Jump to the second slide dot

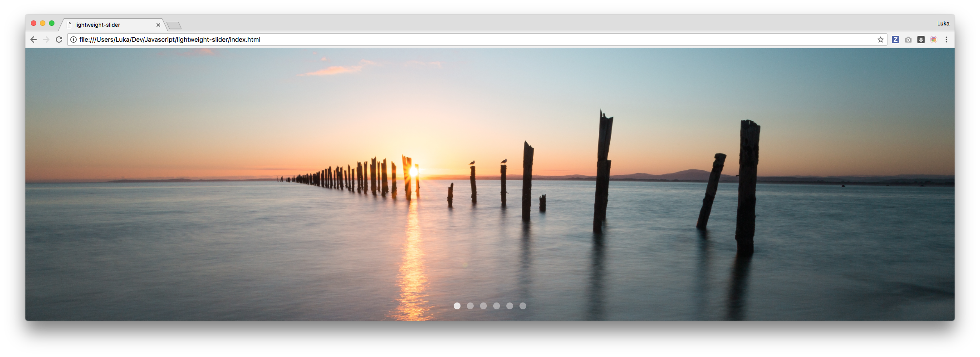click(470, 306)
